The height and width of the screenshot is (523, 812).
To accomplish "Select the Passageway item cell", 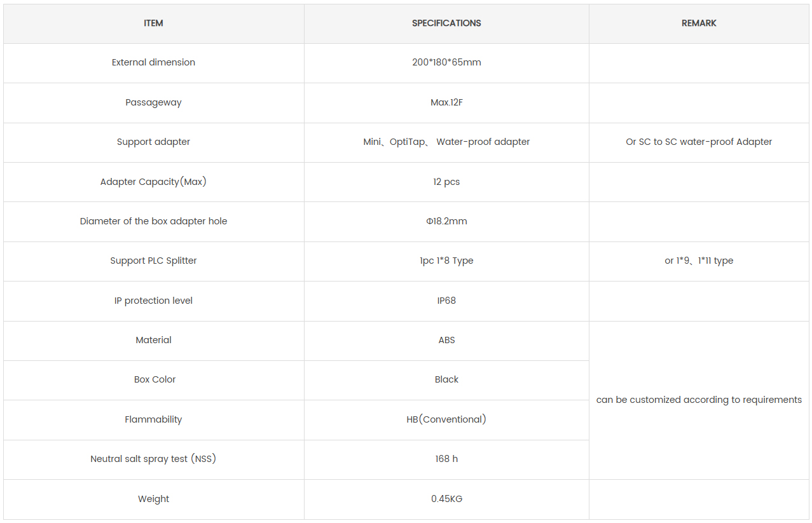I will coord(153,102).
